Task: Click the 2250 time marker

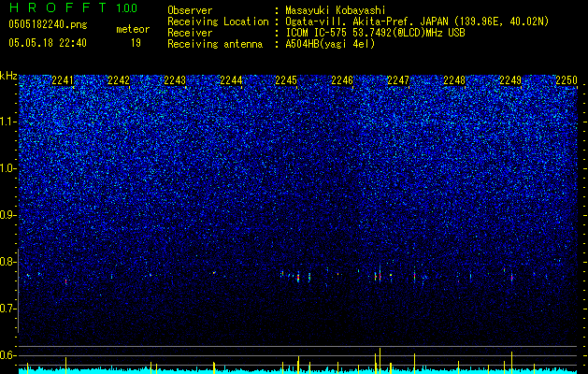Action: coord(566,80)
